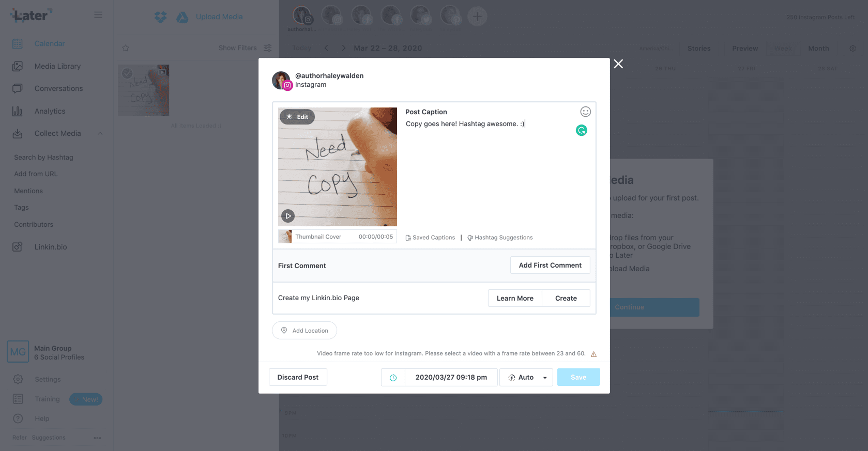Save the scheduled post
The height and width of the screenshot is (451, 868).
[578, 377]
